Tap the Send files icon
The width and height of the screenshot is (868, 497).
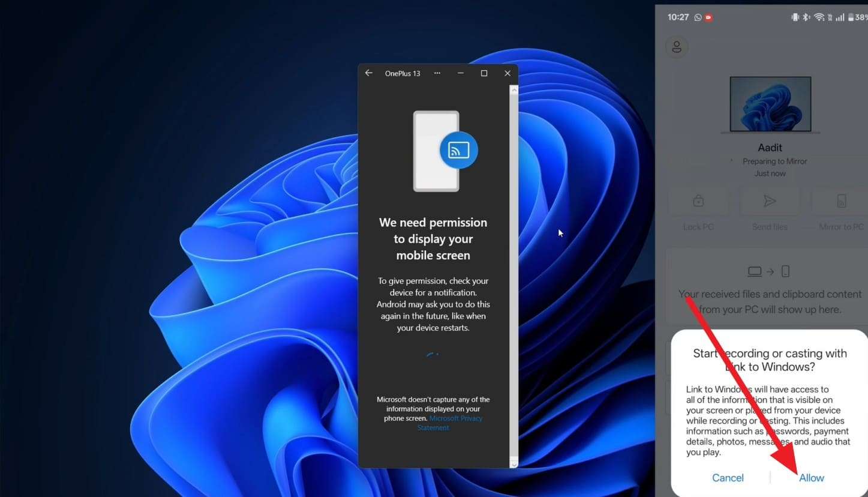[770, 201]
